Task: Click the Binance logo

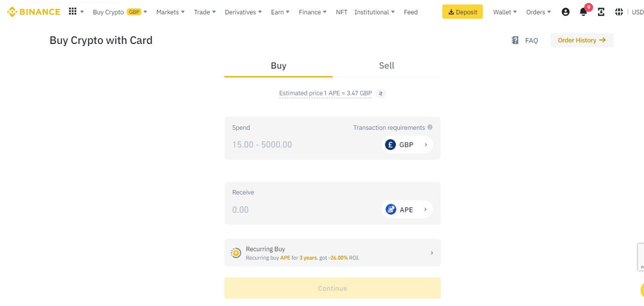Action: click(x=34, y=12)
